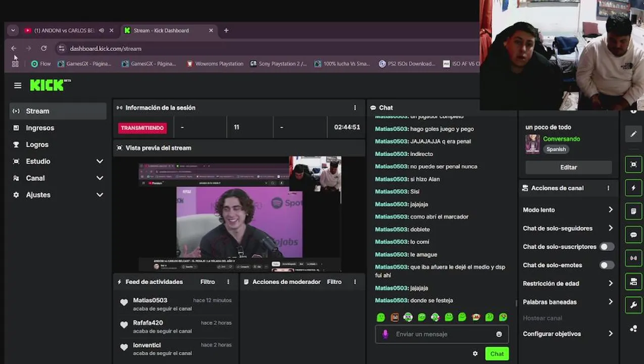Toggle Chat de solo-suscriptores switch
The height and width of the screenshot is (364, 644).
point(607,247)
